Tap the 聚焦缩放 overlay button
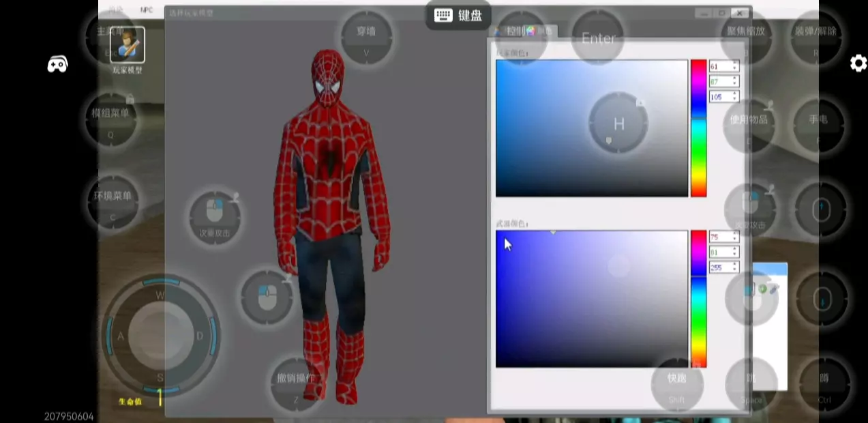868x423 pixels. 746,38
